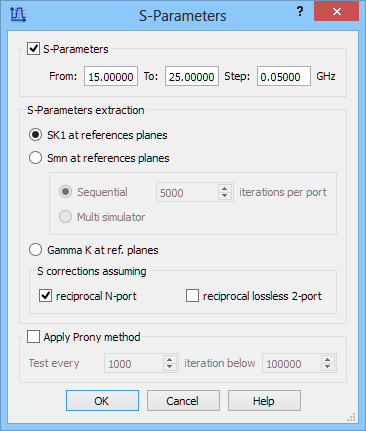Click the S-Parameters dialog title icon

[18, 15]
